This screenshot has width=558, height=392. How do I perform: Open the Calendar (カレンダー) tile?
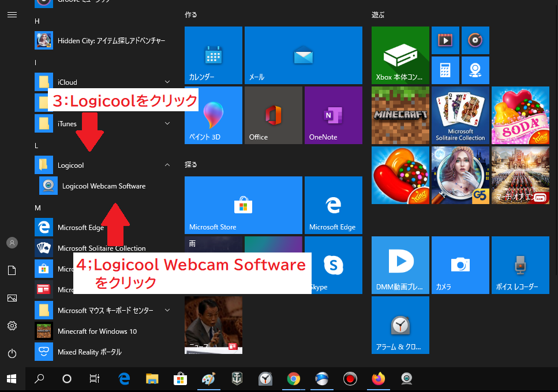pyautogui.click(x=213, y=55)
